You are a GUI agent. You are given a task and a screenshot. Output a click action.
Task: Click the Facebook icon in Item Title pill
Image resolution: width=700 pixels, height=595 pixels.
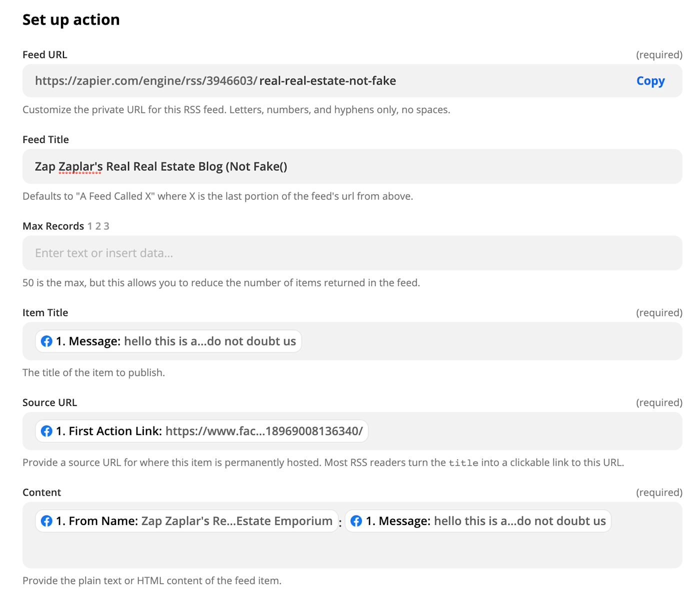tap(46, 341)
